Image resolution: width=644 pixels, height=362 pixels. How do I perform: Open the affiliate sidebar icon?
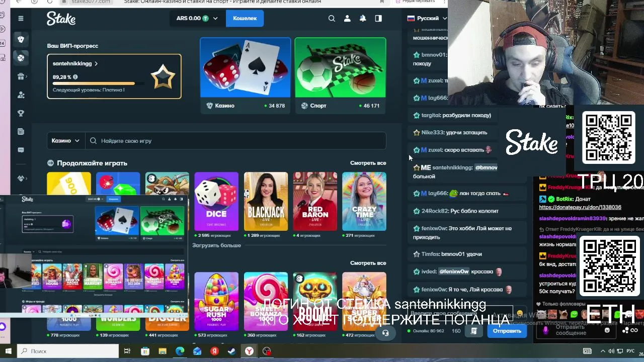pyautogui.click(x=21, y=95)
